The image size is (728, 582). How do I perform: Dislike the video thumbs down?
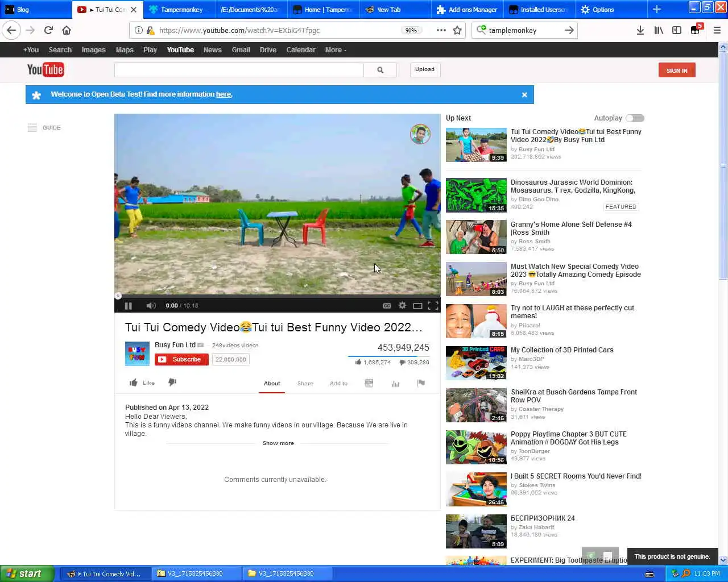click(172, 383)
